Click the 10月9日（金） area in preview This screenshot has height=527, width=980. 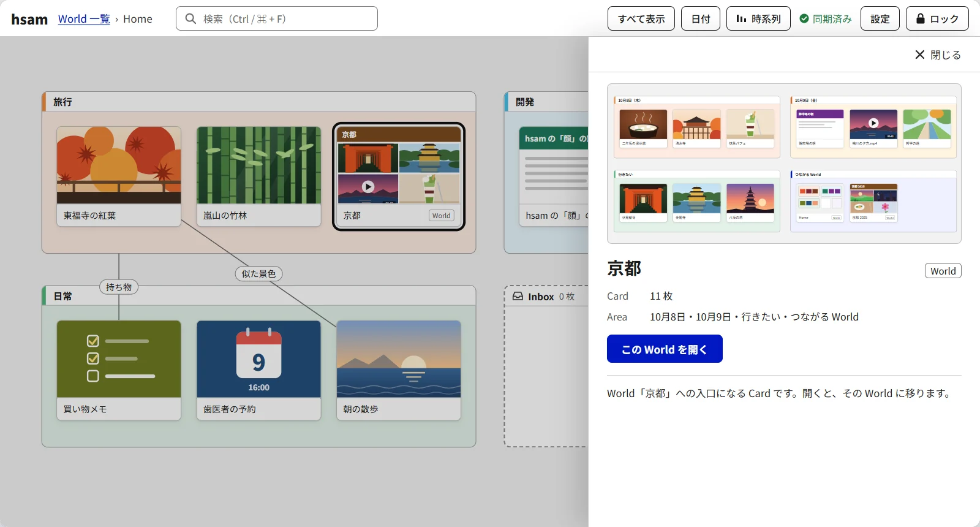click(x=873, y=127)
